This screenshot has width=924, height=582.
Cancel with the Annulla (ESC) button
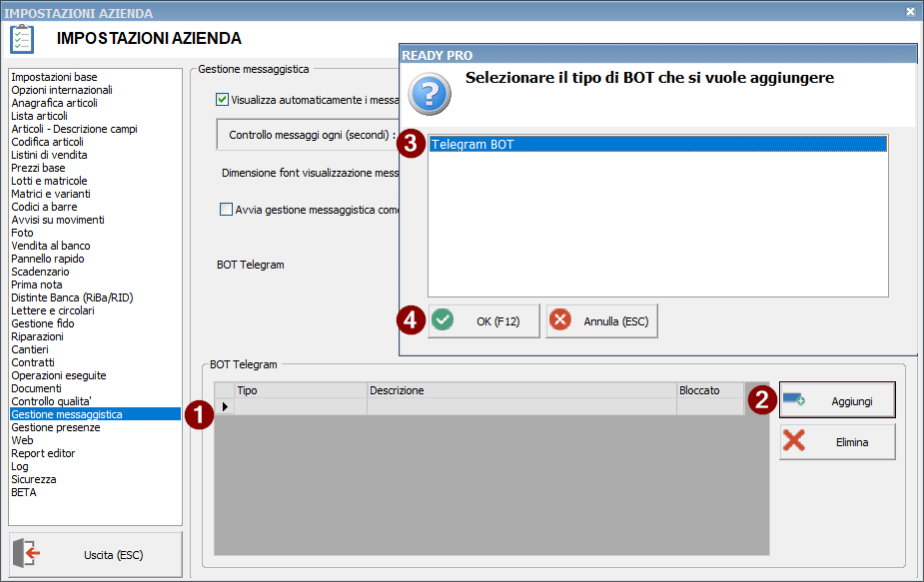(x=601, y=321)
